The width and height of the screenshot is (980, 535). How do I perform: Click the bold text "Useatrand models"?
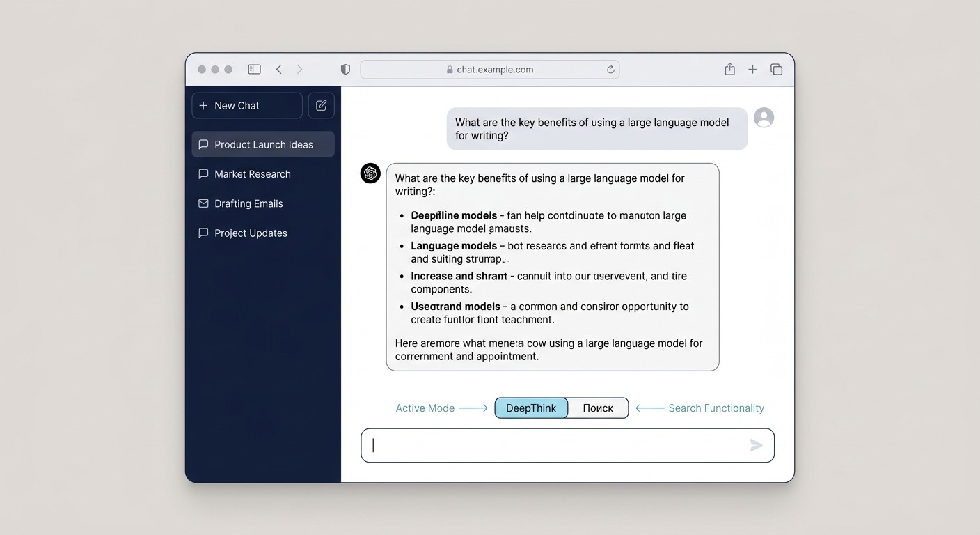pyautogui.click(x=455, y=307)
